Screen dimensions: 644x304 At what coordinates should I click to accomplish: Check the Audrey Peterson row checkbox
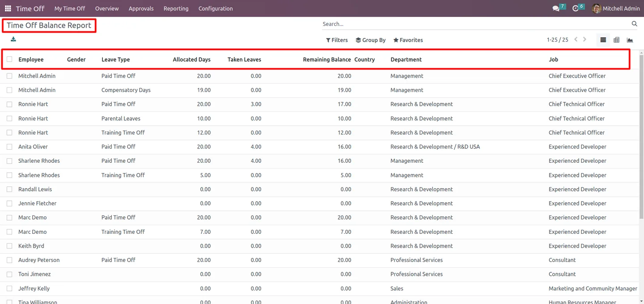pyautogui.click(x=9, y=260)
